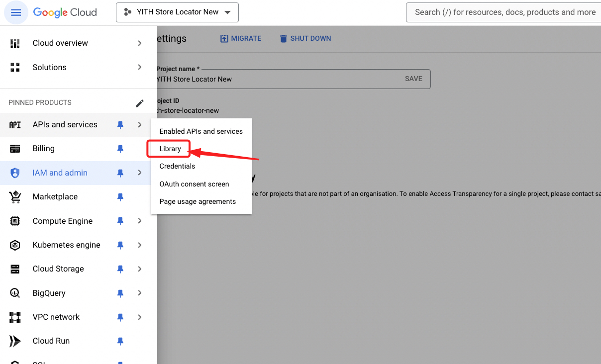Expand the APIs and services chevron
The height and width of the screenshot is (364, 601).
pos(140,125)
